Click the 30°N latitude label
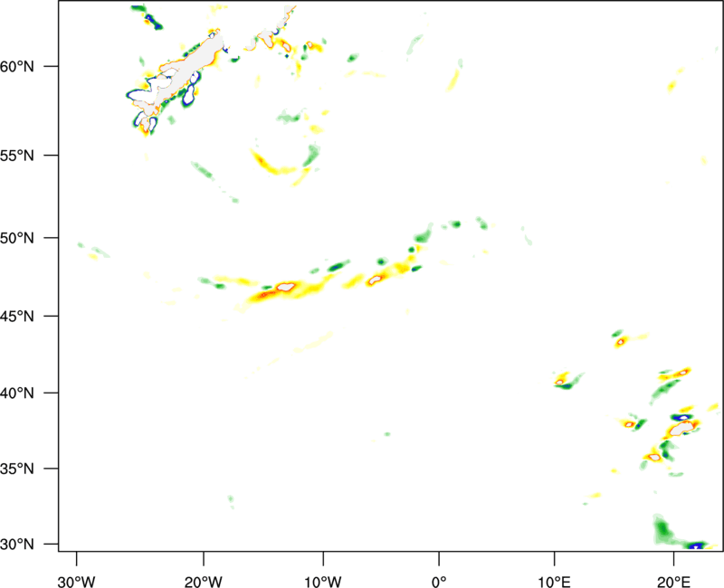The image size is (724, 588). coord(17,545)
